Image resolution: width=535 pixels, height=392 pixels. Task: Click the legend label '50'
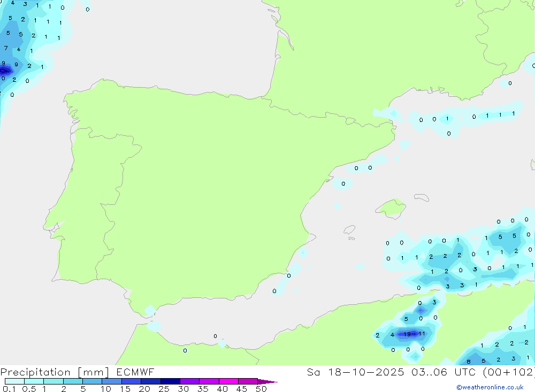tap(261, 389)
